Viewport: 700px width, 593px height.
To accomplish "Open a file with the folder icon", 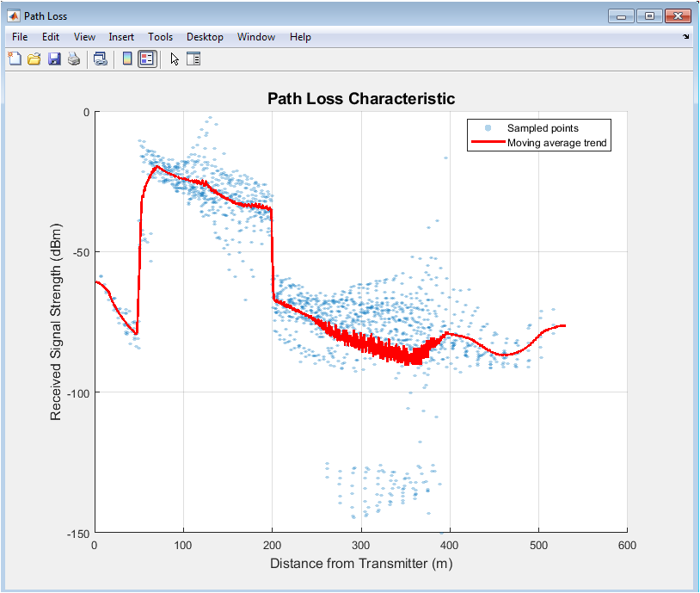I will tap(34, 59).
